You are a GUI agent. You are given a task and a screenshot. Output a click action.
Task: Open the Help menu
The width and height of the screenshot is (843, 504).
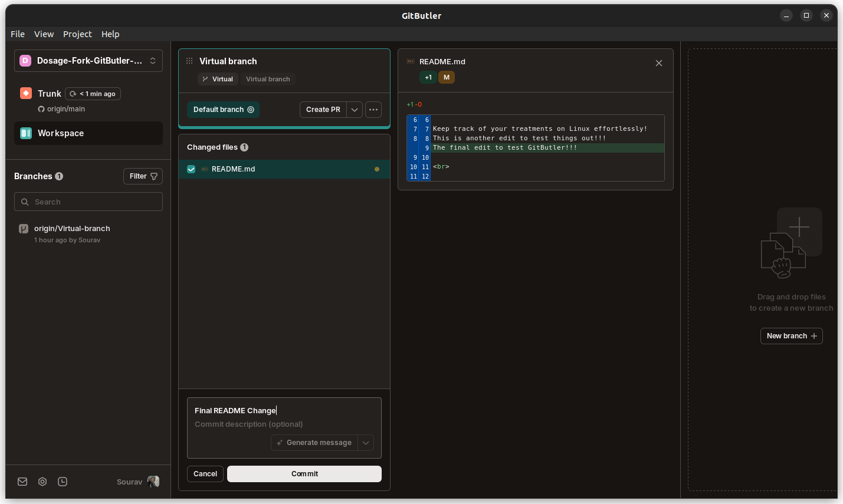[x=110, y=34]
